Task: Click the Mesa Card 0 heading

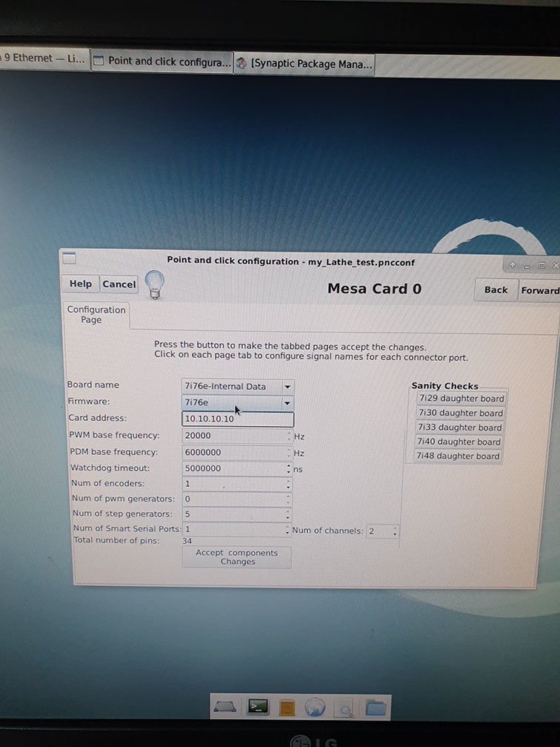Action: 374,289
